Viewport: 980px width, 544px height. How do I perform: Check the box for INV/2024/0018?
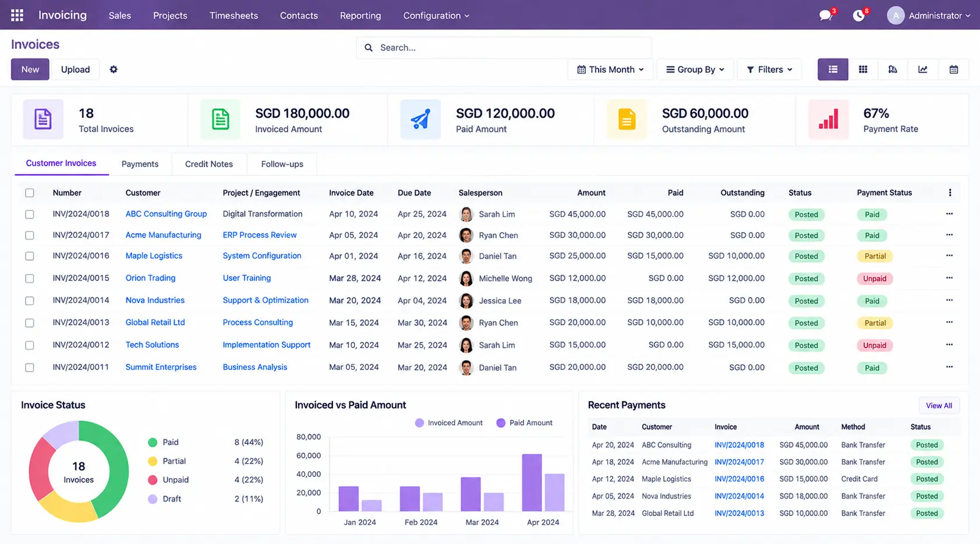(30, 214)
